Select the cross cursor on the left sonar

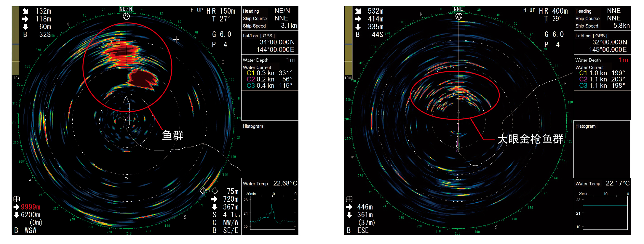[x=176, y=39]
